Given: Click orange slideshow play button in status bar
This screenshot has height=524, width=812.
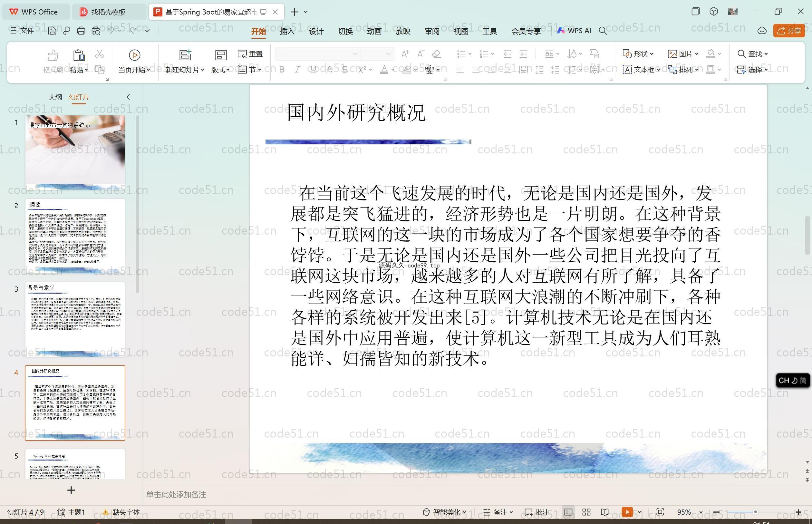Looking at the screenshot, I should click(x=627, y=512).
